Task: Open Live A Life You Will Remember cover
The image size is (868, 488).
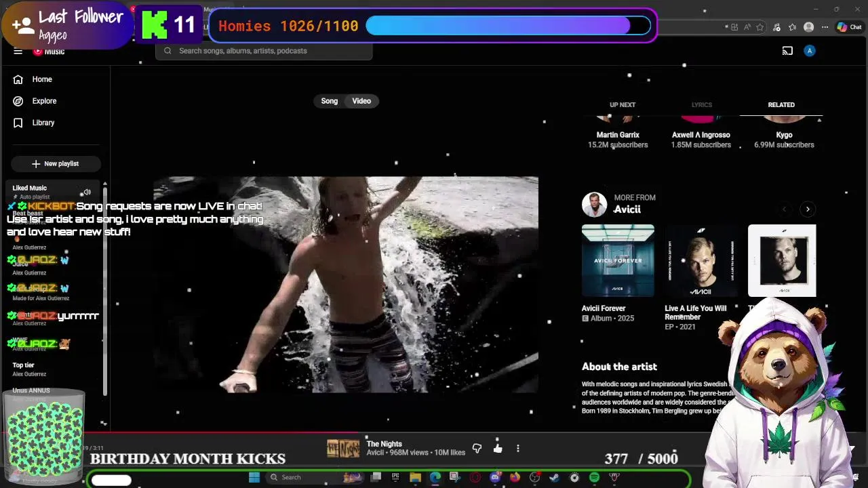Action: [701, 260]
